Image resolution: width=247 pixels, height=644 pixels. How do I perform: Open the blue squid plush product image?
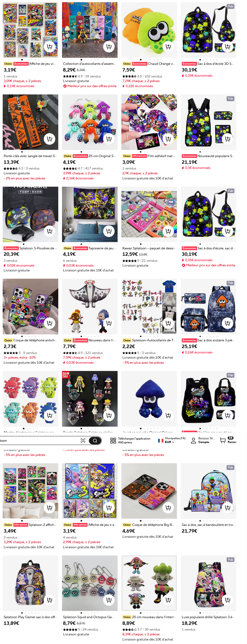pos(149,399)
